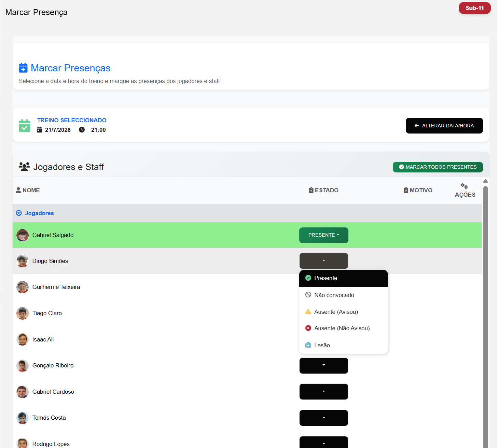Click MARCAR TODOS PRESENTES button
This screenshot has height=448, width=497.
(x=438, y=167)
